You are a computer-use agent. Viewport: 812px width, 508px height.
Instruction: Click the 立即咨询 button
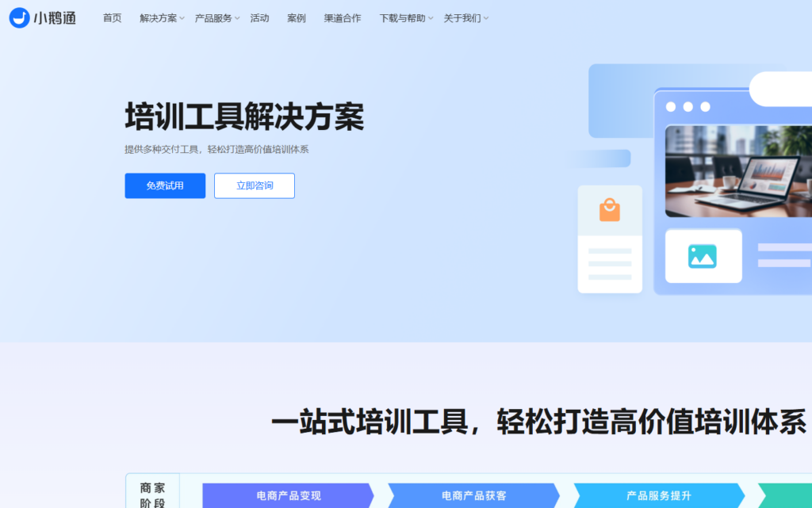254,185
